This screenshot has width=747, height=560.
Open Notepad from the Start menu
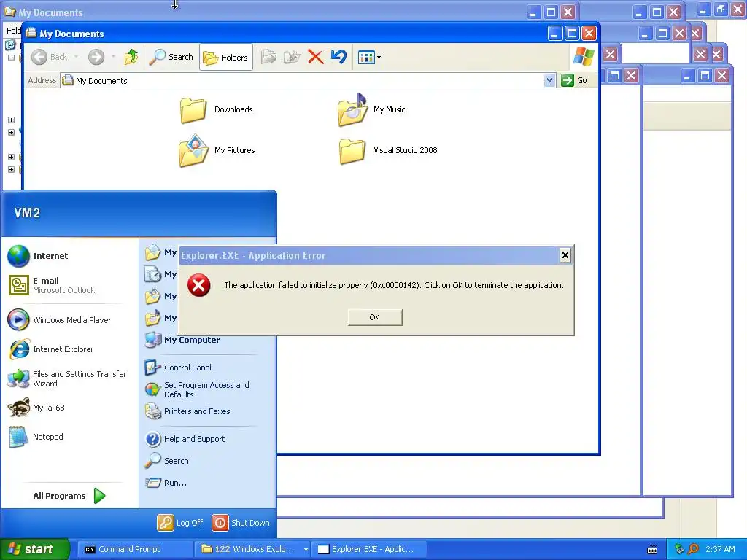[x=36, y=437]
